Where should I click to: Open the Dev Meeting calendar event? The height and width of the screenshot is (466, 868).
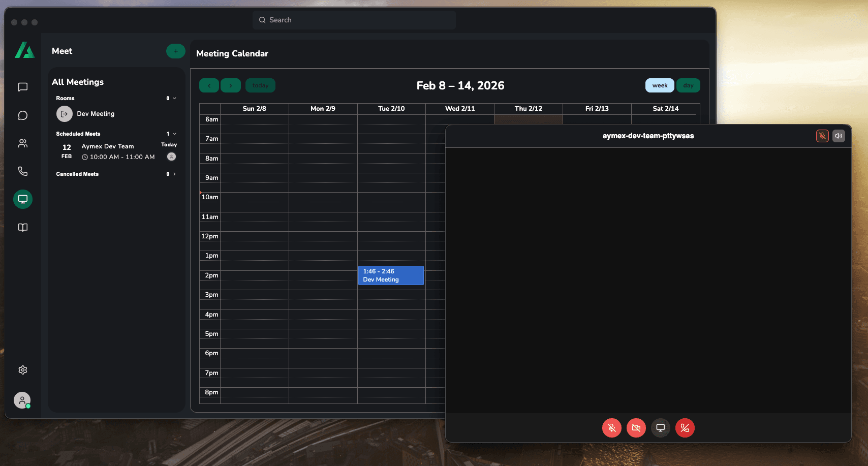coord(391,275)
